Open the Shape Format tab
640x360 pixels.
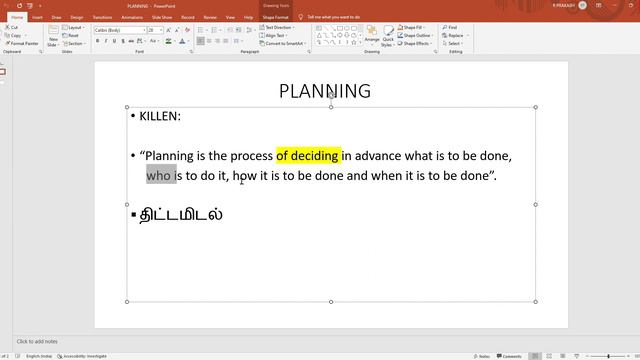276,18
